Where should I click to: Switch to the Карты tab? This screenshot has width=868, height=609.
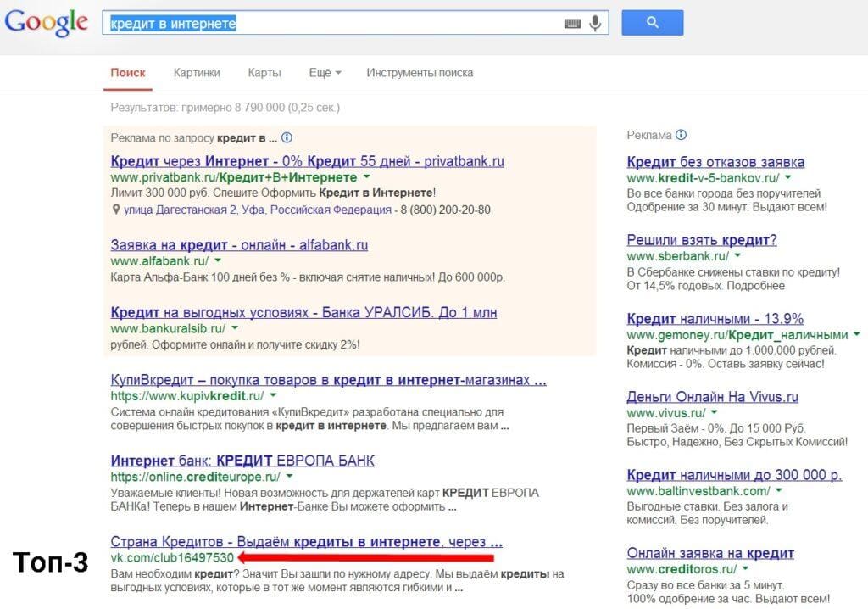[x=264, y=73]
